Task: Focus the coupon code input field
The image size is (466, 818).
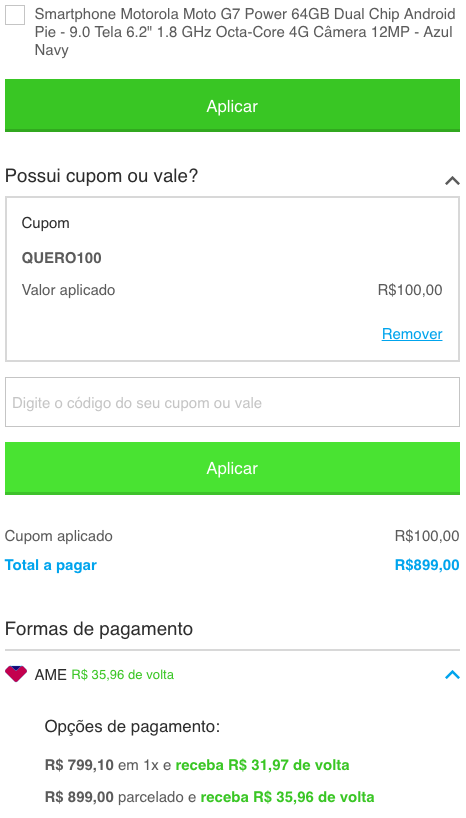Action: pyautogui.click(x=232, y=402)
